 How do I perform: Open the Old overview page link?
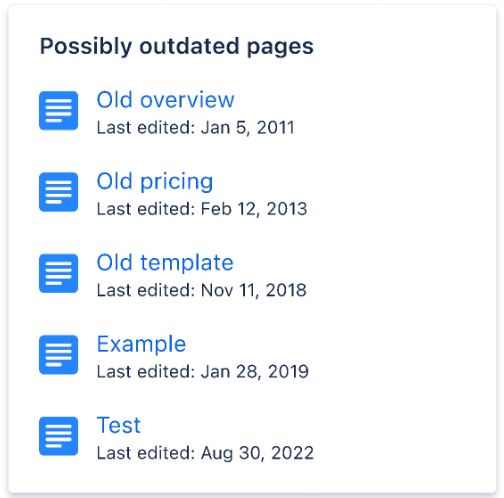(x=165, y=100)
